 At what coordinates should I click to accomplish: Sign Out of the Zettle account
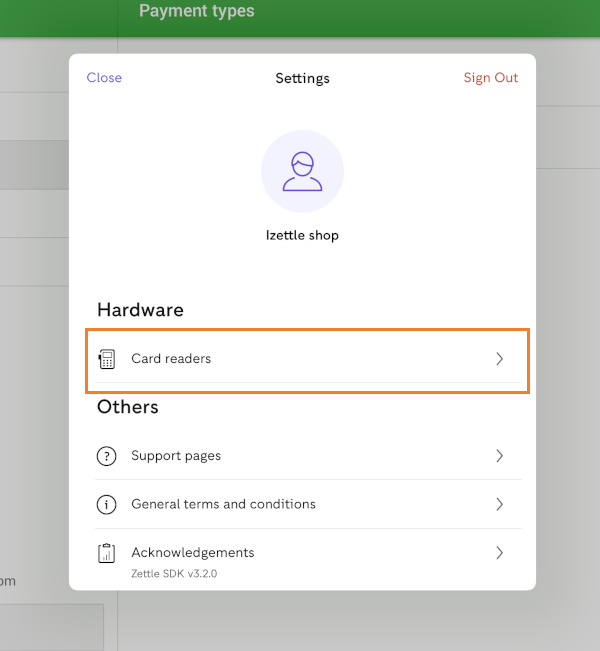click(491, 78)
